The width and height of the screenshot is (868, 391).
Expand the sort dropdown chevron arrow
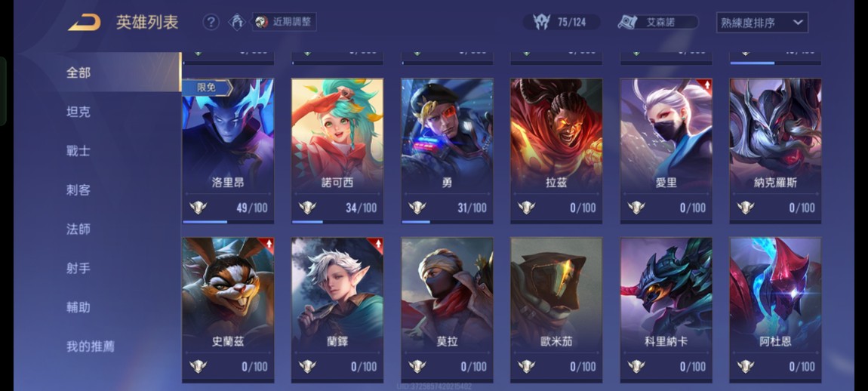click(x=798, y=23)
